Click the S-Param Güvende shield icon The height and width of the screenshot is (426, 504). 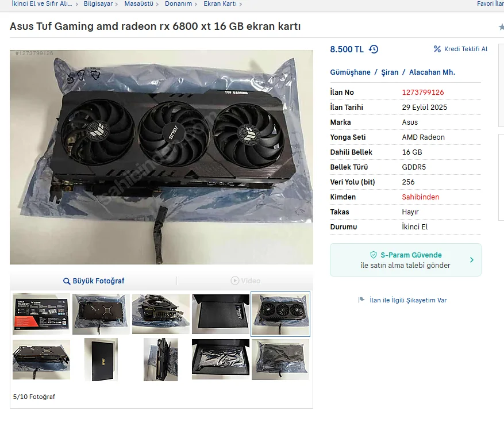coord(374,255)
